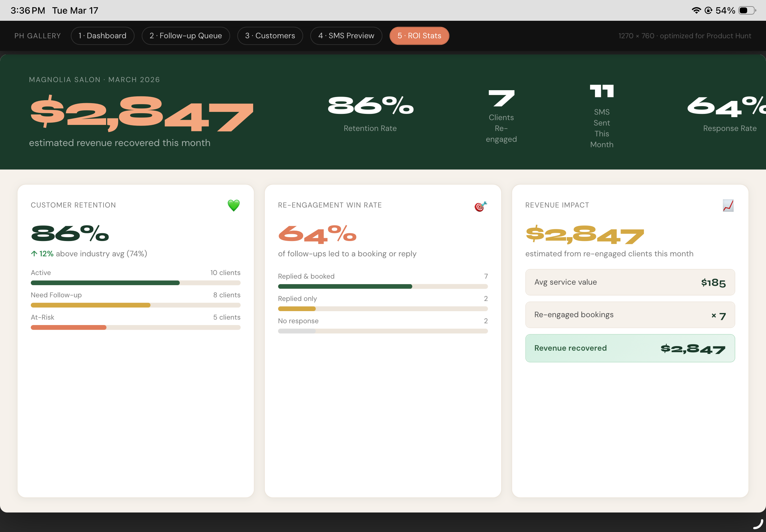Tap the orientation lock status icon
This screenshot has height=532, width=766.
[x=708, y=10]
